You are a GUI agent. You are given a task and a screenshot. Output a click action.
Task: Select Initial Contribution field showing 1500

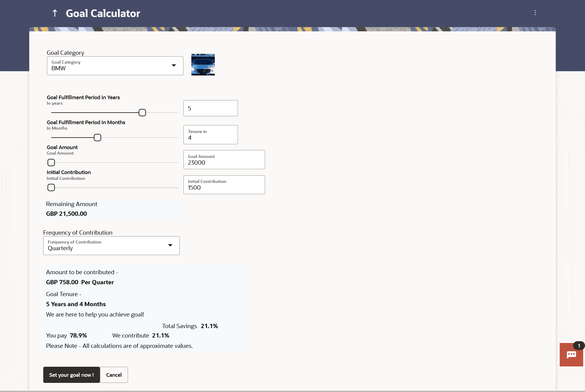[x=224, y=185]
